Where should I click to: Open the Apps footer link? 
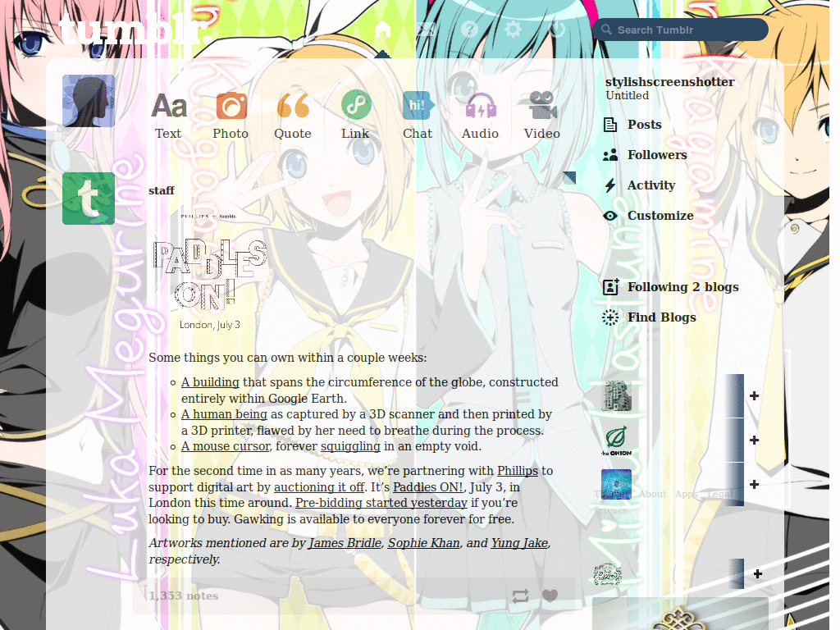click(x=687, y=494)
